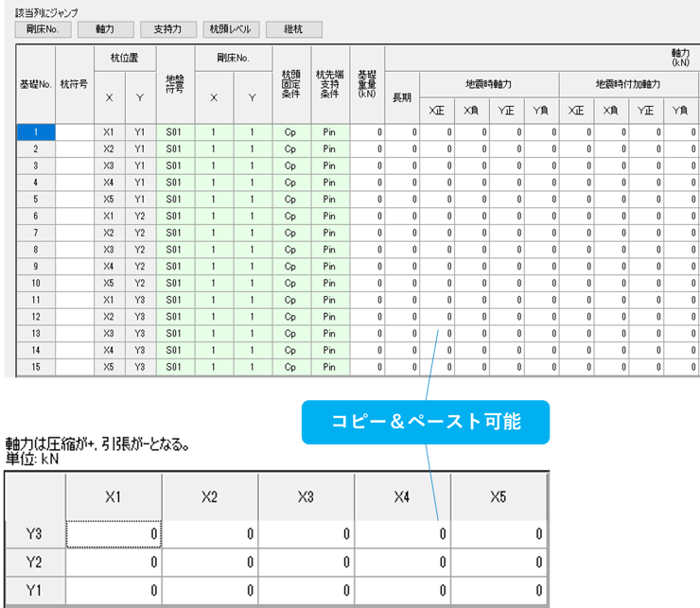Select row header 1 in foundation table
This screenshot has height=608, width=700.
pyautogui.click(x=36, y=132)
